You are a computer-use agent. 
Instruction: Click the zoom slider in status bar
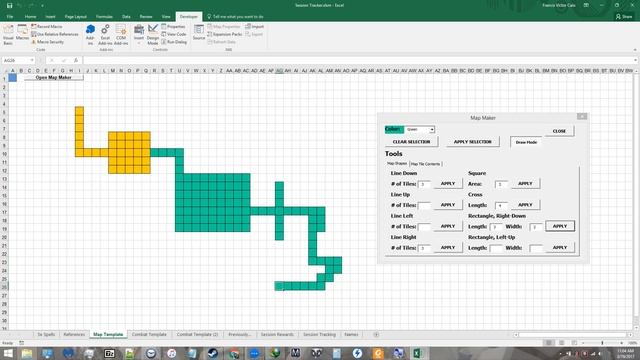pos(602,343)
